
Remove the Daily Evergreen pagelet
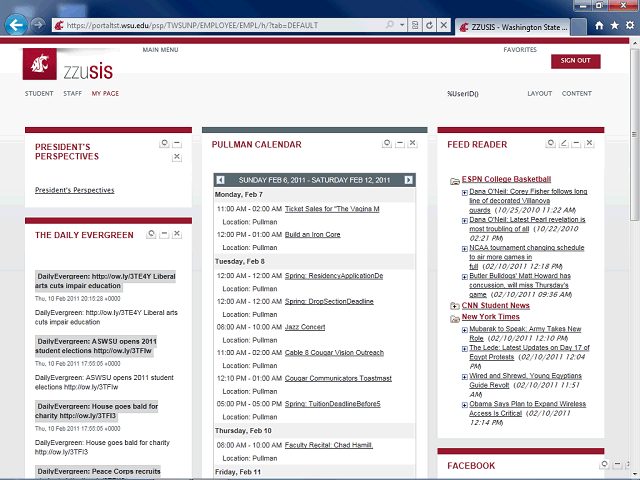click(177, 234)
